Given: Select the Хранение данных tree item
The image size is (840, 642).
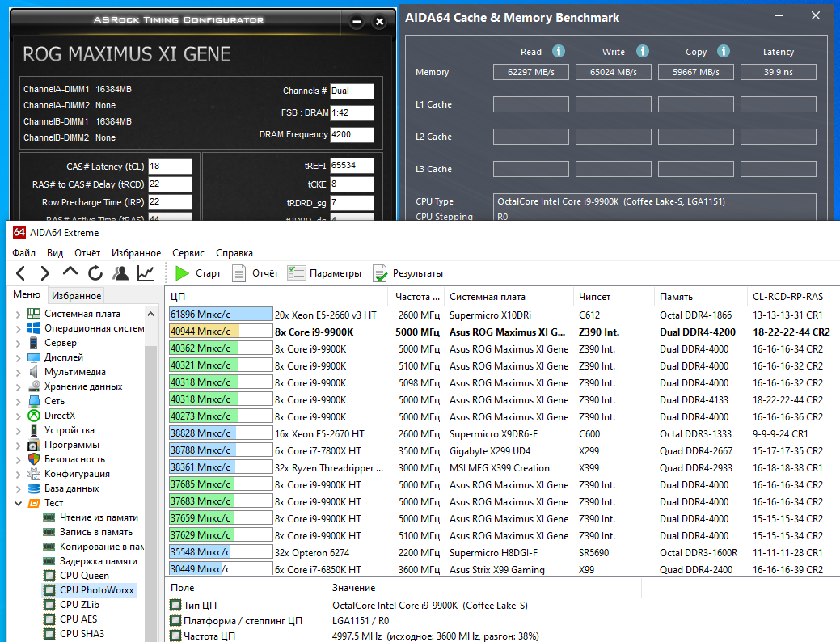Looking at the screenshot, I should pyautogui.click(x=83, y=386).
